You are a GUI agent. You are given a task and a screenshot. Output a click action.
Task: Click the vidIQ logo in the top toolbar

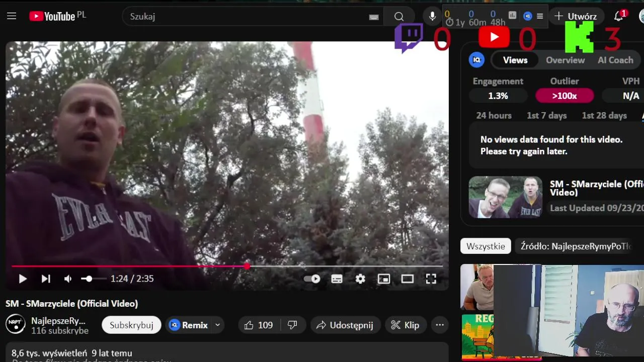[527, 16]
